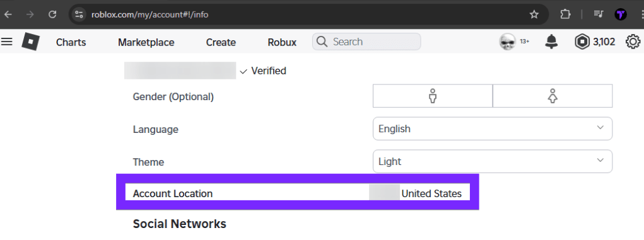Image resolution: width=644 pixels, height=240 pixels.
Task: Click the Roblox Search field
Action: point(366,42)
